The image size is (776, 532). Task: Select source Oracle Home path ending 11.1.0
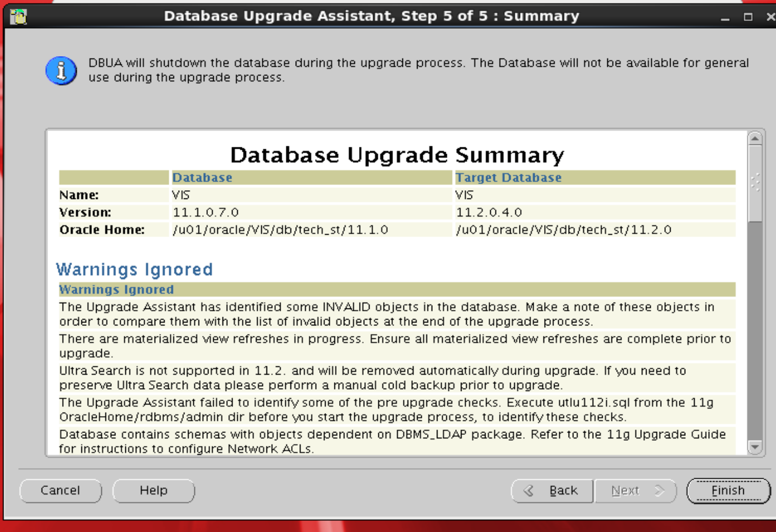point(280,229)
